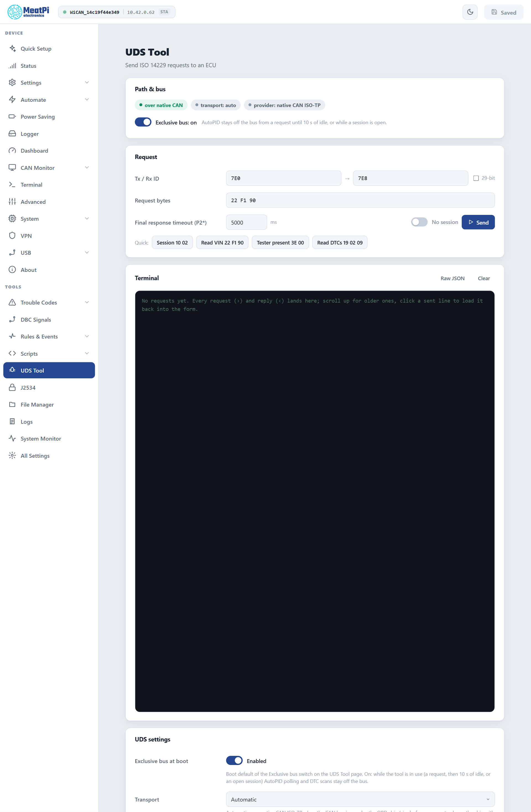Click 'provider: native CAN ISO-TP' pill
This screenshot has width=531, height=812.
(285, 105)
